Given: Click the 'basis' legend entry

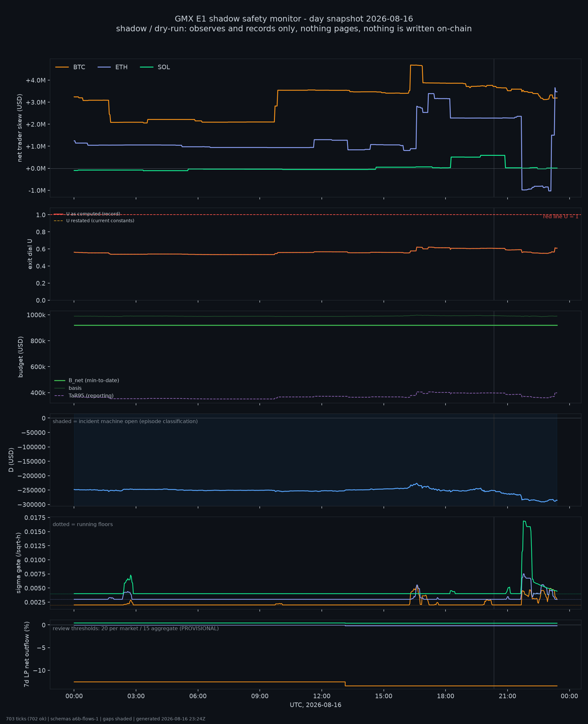Looking at the screenshot, I should click(68, 388).
